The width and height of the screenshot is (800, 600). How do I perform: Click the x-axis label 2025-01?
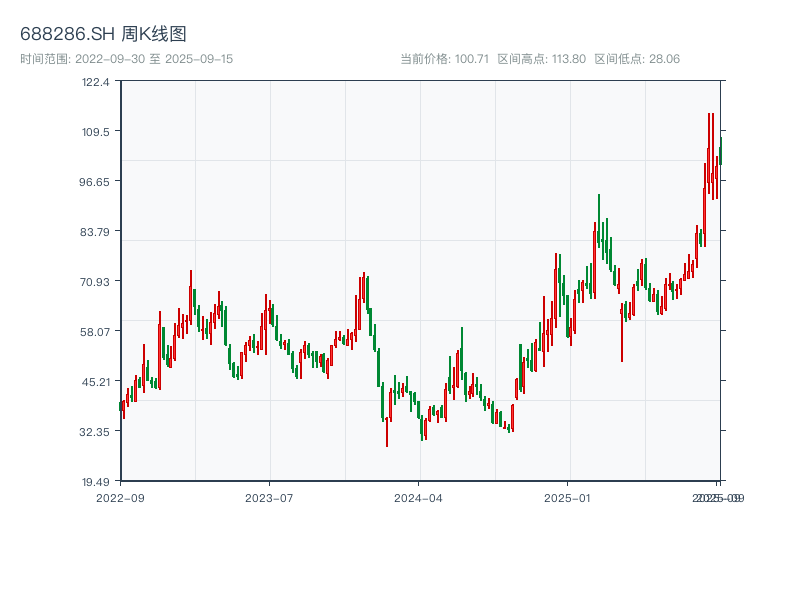567,498
